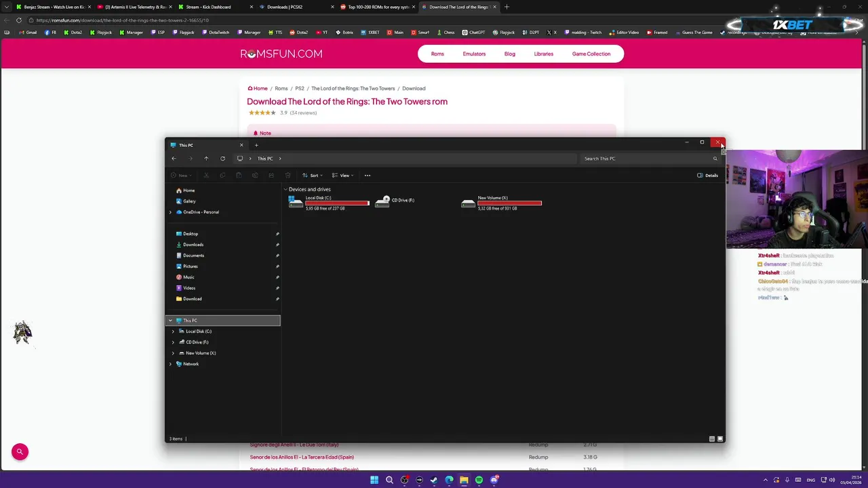Open Libraries in the RomsFun navigation

pyautogui.click(x=543, y=54)
